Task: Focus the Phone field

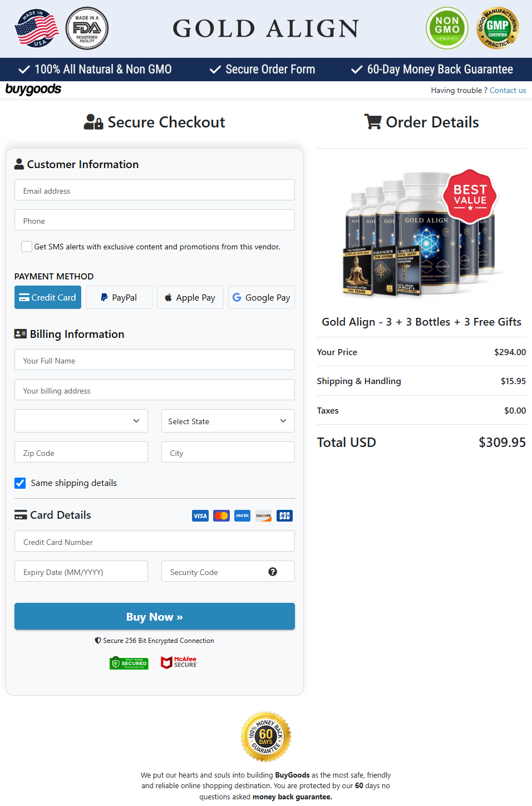Action: (155, 220)
